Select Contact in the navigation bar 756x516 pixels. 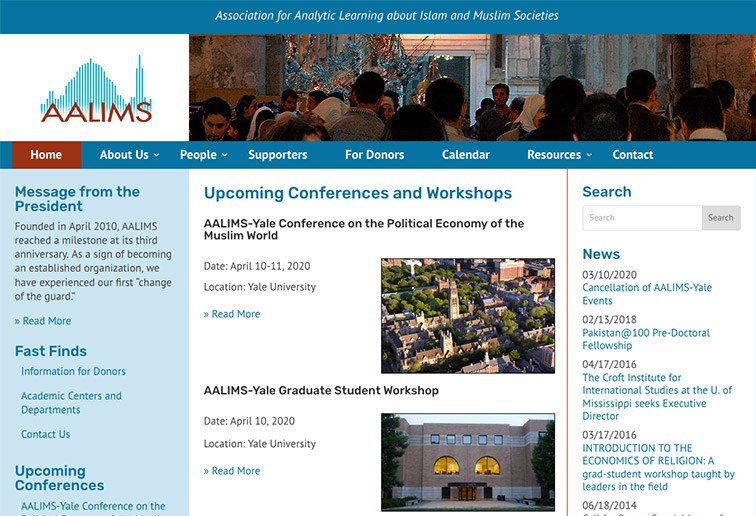tap(633, 155)
